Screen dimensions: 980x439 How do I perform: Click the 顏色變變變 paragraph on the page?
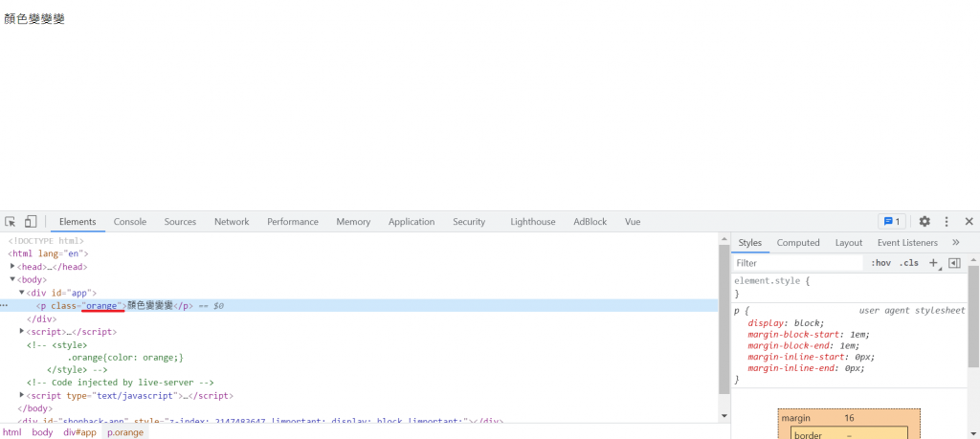click(34, 19)
